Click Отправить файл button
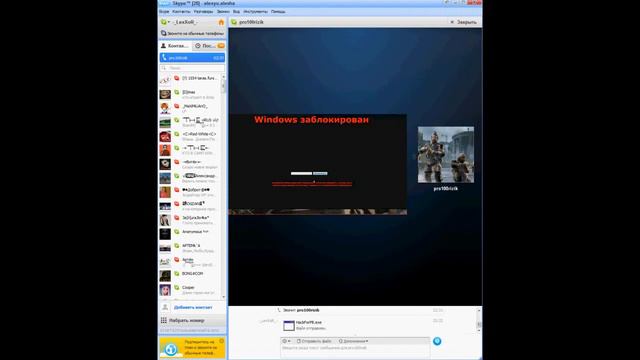This screenshot has height=360, width=640. pos(314,341)
